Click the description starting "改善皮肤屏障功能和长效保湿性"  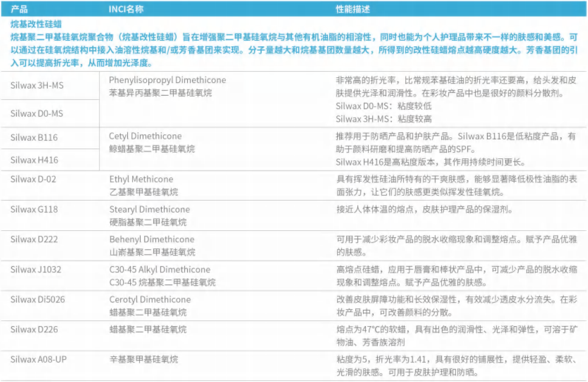[x=456, y=306]
